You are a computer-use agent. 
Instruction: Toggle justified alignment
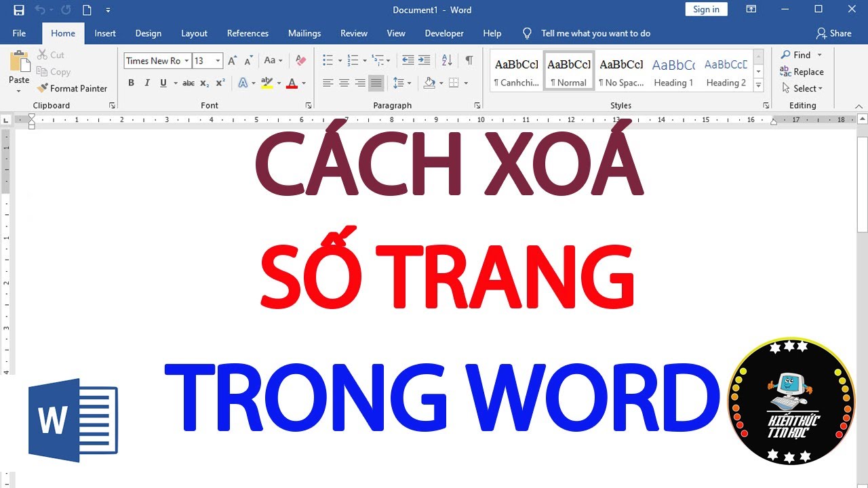(376, 83)
